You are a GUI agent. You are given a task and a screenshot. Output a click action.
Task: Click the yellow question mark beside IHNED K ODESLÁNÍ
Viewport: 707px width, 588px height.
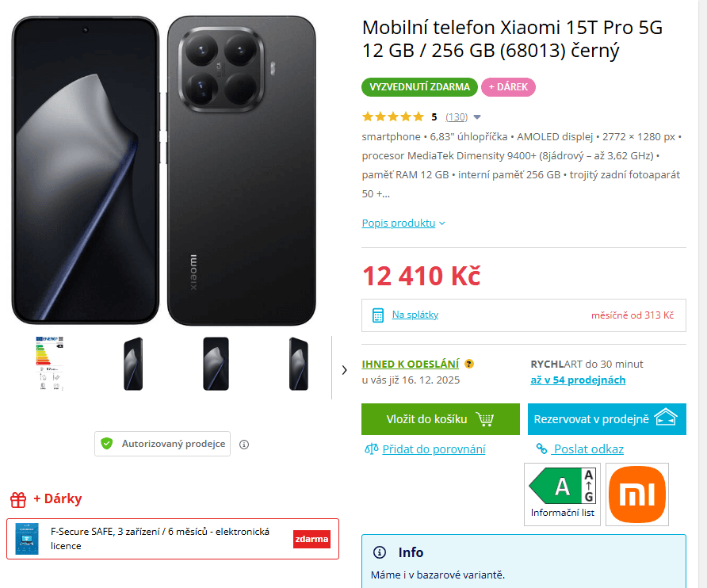(468, 363)
